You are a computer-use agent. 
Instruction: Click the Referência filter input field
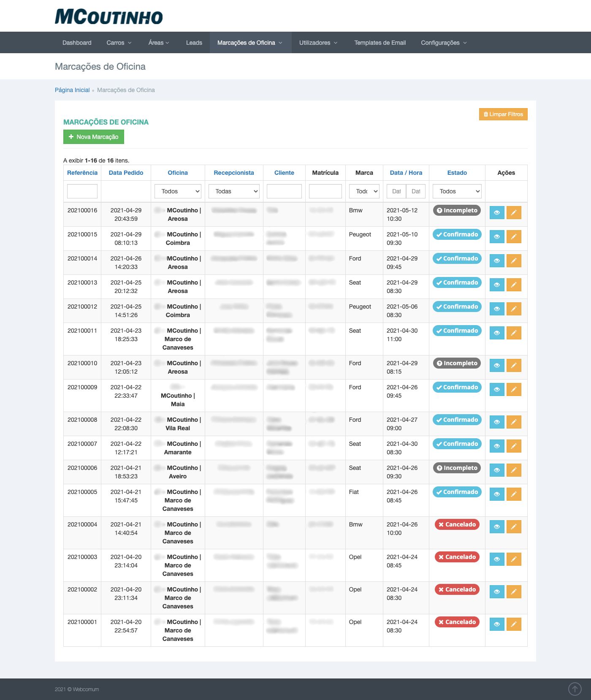tap(82, 191)
